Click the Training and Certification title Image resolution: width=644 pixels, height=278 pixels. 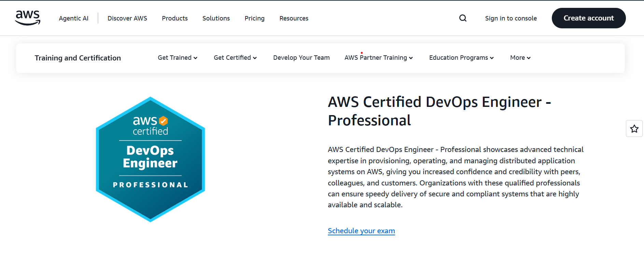[78, 58]
